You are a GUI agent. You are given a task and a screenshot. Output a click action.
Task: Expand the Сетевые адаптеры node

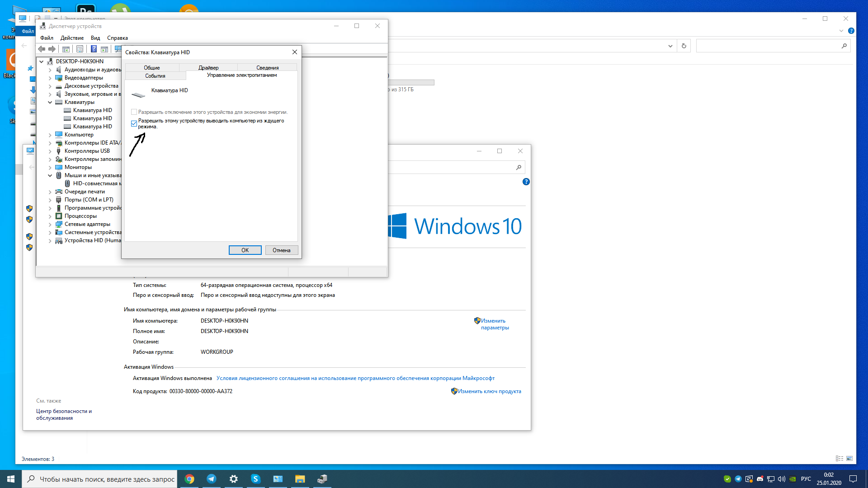pyautogui.click(x=50, y=224)
